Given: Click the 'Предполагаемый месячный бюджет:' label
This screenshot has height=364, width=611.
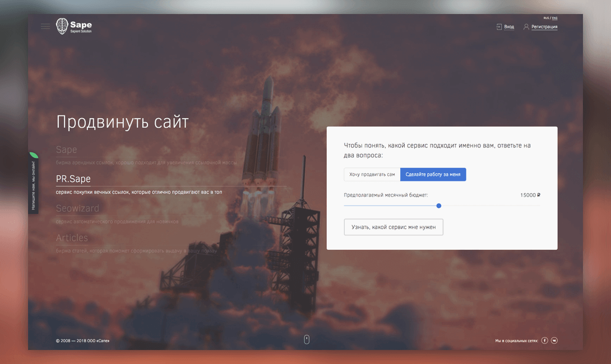Looking at the screenshot, I should [x=386, y=195].
